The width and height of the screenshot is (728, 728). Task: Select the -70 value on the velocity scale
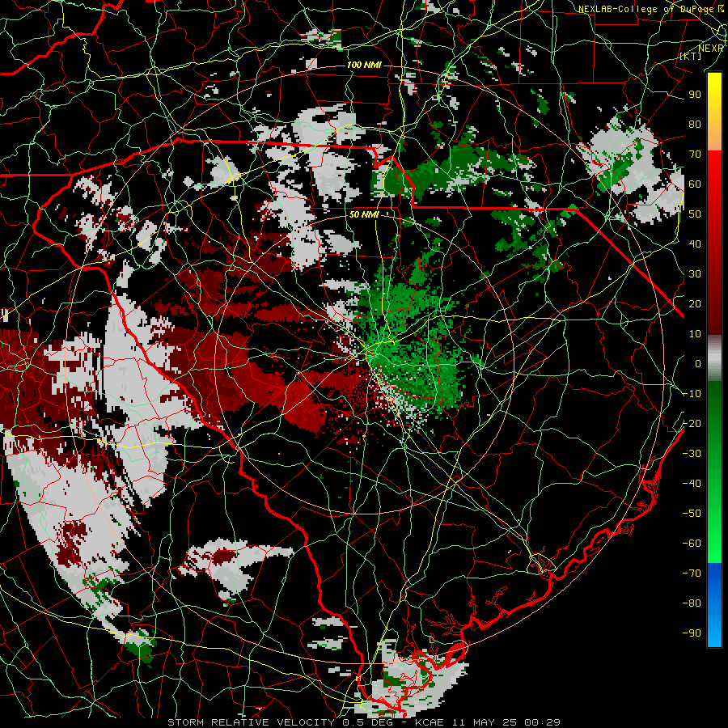(692, 574)
